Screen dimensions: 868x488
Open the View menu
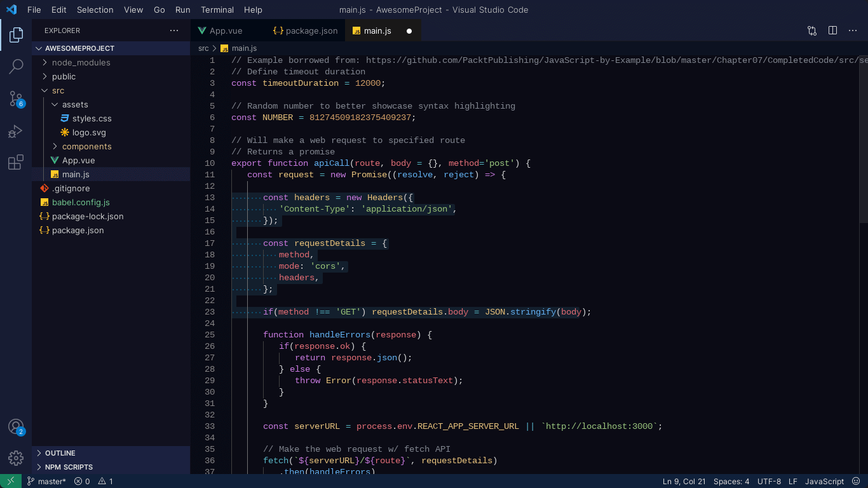coord(133,10)
